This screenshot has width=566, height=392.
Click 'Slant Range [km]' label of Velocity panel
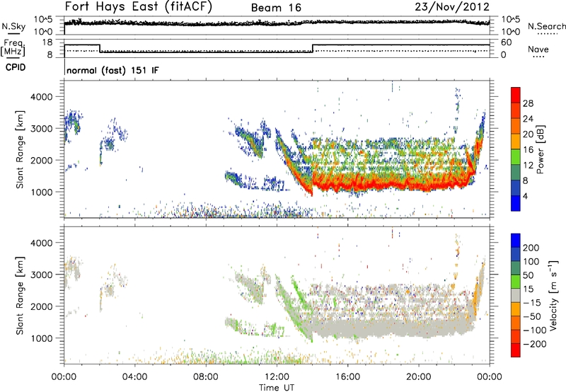coord(20,295)
